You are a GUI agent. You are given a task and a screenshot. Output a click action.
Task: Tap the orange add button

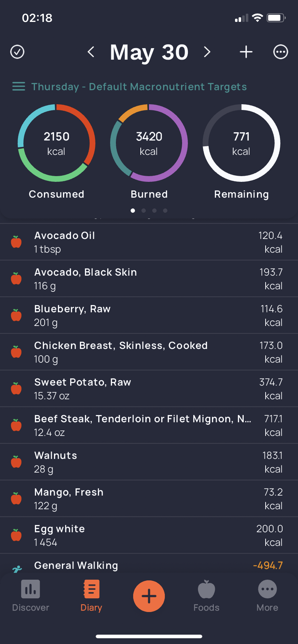point(149,596)
